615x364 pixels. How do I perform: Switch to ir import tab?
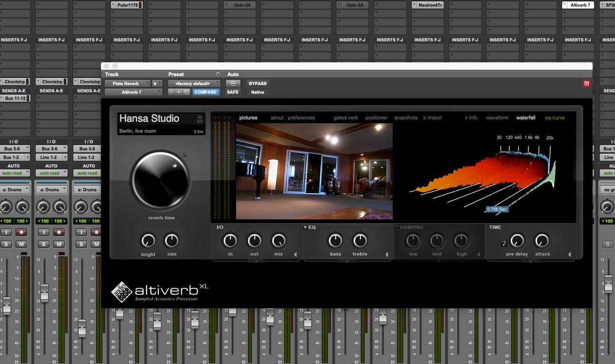click(433, 118)
